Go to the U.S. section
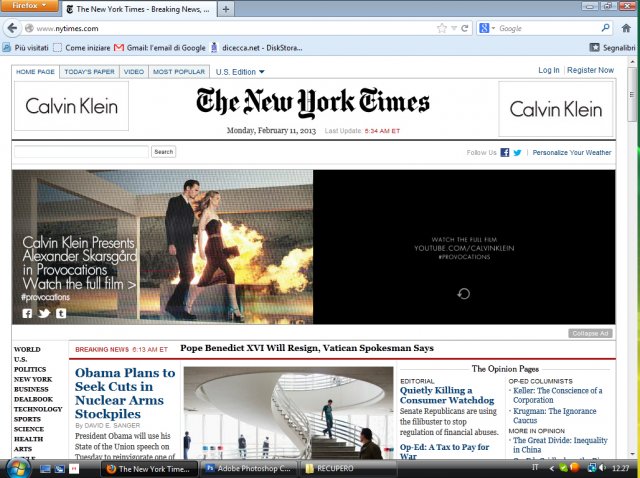The height and width of the screenshot is (478, 640). click(20, 359)
